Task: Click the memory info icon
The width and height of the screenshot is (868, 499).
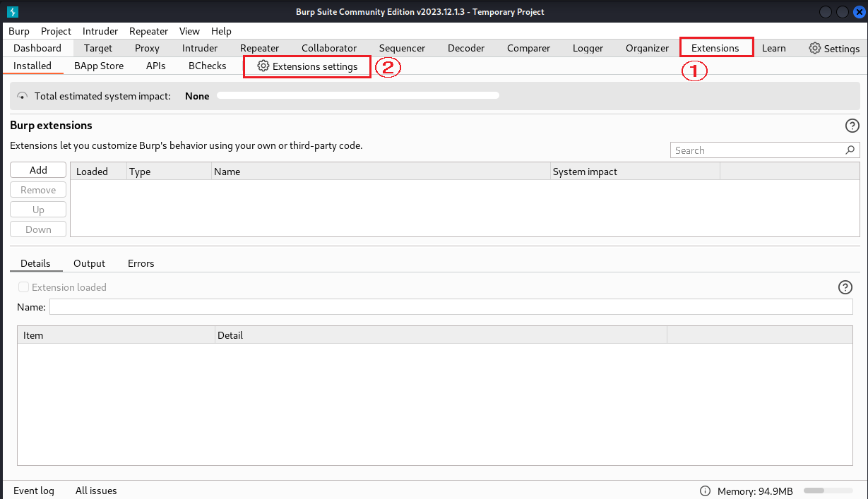Action: (705, 491)
